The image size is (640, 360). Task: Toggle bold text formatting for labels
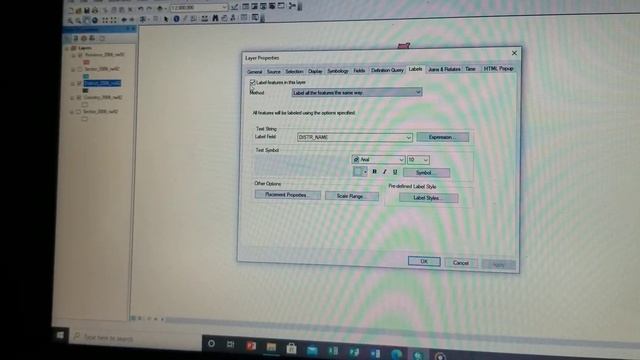pos(374,172)
